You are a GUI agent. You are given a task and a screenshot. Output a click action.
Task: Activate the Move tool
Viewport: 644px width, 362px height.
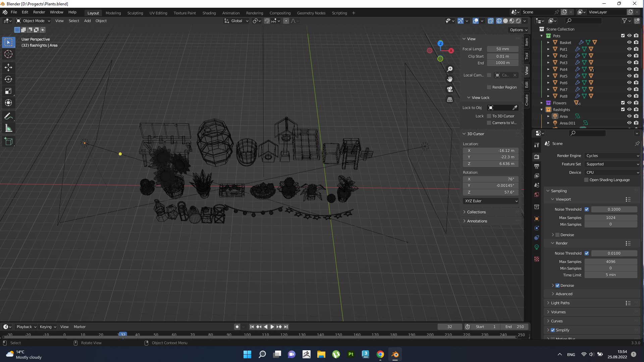coord(8,67)
